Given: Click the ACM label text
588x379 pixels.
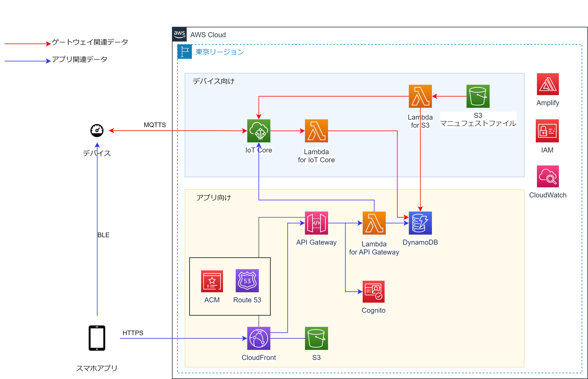Looking at the screenshot, I should point(212,300).
